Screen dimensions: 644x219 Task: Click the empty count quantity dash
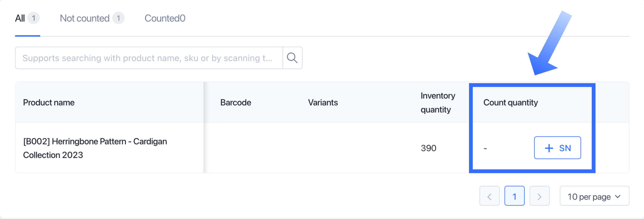[485, 148]
